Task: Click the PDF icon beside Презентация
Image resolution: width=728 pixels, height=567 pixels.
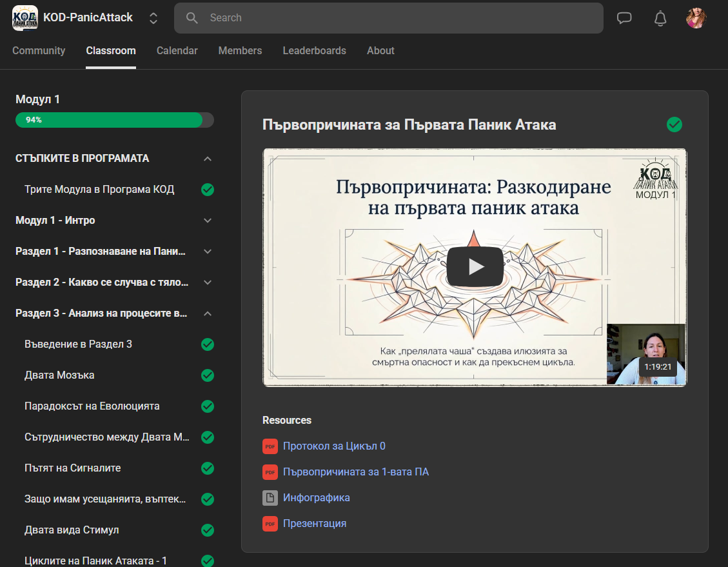Action: (x=270, y=524)
